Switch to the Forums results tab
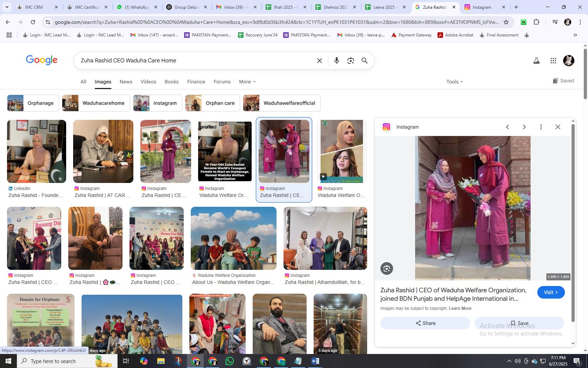This screenshot has height=368, width=588. [222, 82]
